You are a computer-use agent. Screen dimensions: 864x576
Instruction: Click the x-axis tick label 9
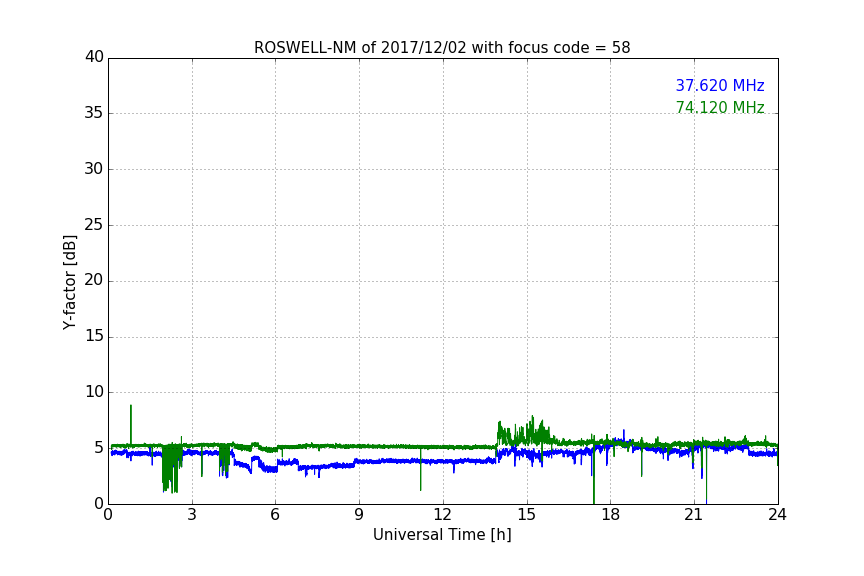(359, 515)
